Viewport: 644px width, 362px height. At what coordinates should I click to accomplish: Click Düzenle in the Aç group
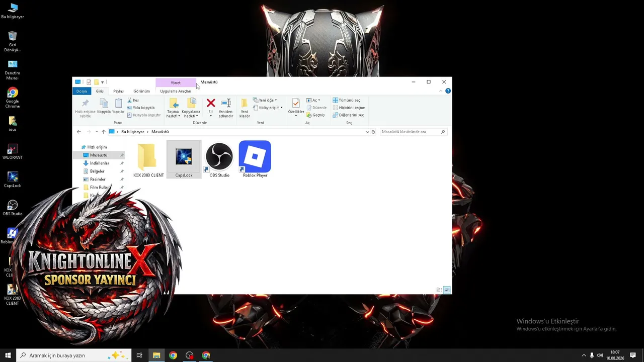point(316,108)
